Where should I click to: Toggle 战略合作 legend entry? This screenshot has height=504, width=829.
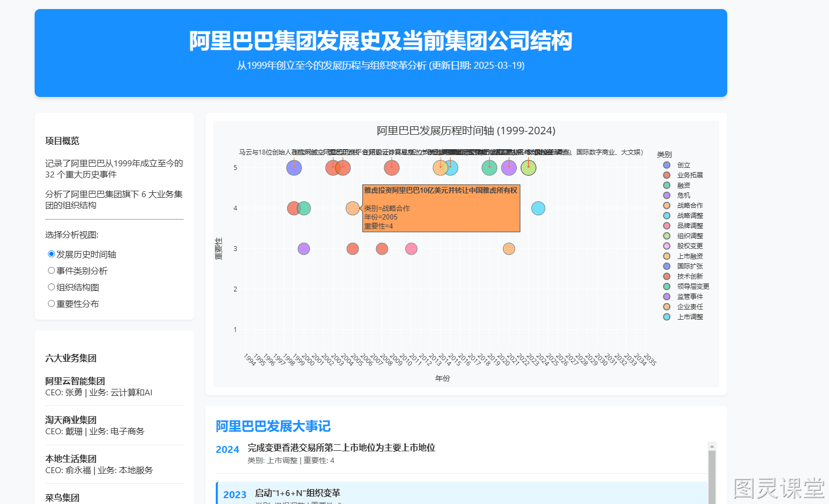tap(689, 206)
